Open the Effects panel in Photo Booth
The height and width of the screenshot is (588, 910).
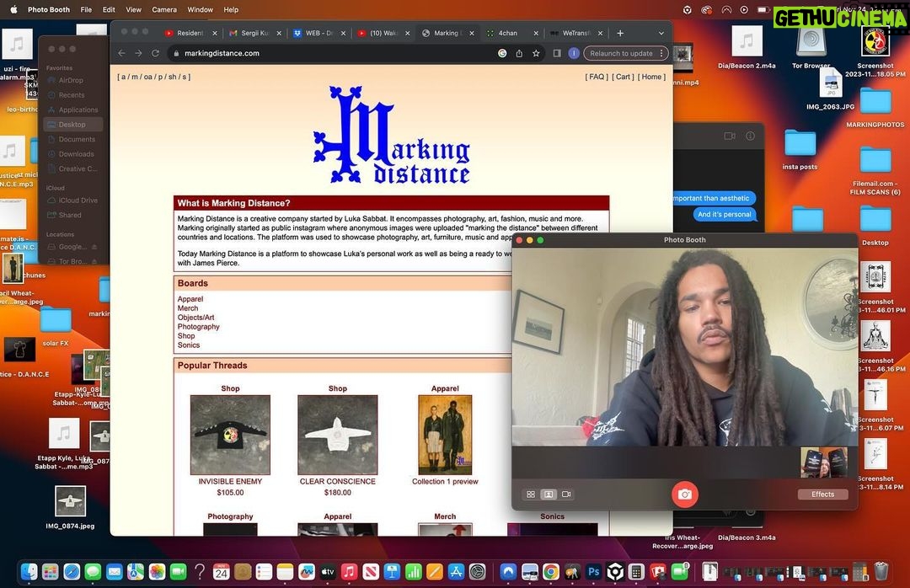pyautogui.click(x=822, y=494)
